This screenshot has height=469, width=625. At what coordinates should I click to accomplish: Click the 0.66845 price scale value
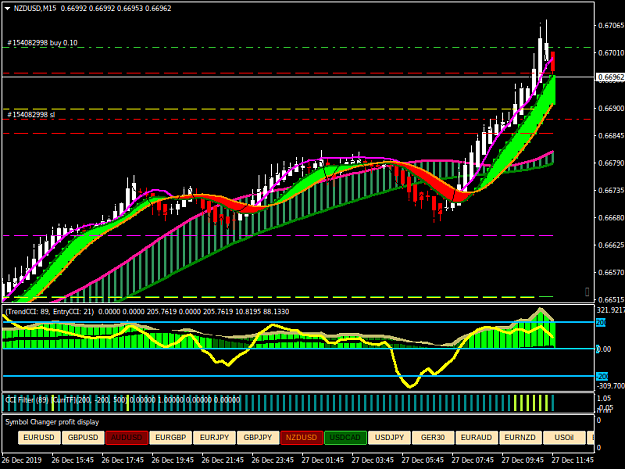pyautogui.click(x=611, y=136)
